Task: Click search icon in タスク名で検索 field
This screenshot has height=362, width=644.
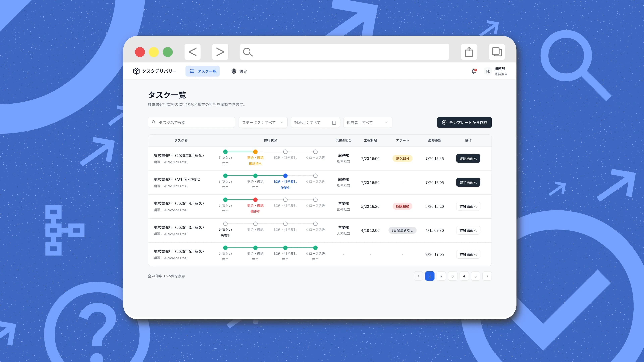Action: coord(154,122)
